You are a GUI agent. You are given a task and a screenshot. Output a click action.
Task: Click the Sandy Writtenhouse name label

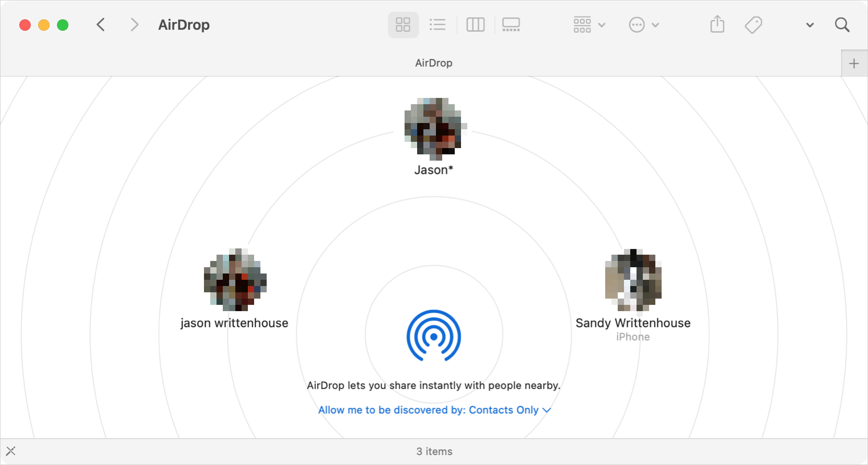633,323
